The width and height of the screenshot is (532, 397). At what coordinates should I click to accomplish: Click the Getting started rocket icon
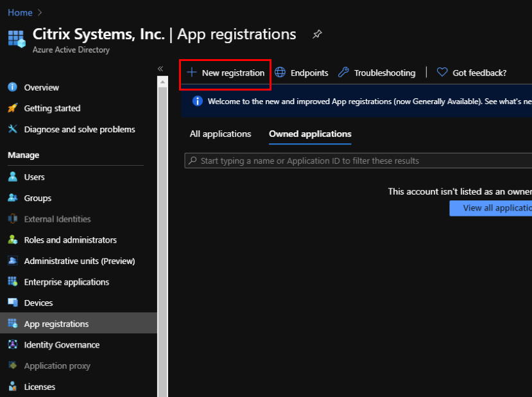(x=13, y=108)
